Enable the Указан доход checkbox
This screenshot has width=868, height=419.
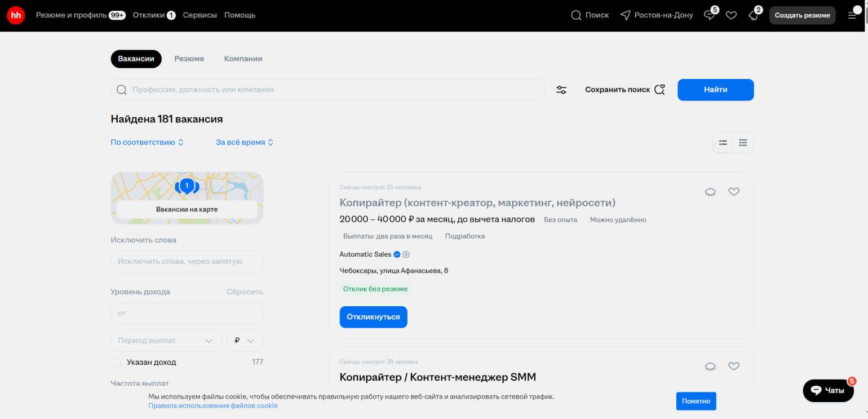pos(116,362)
